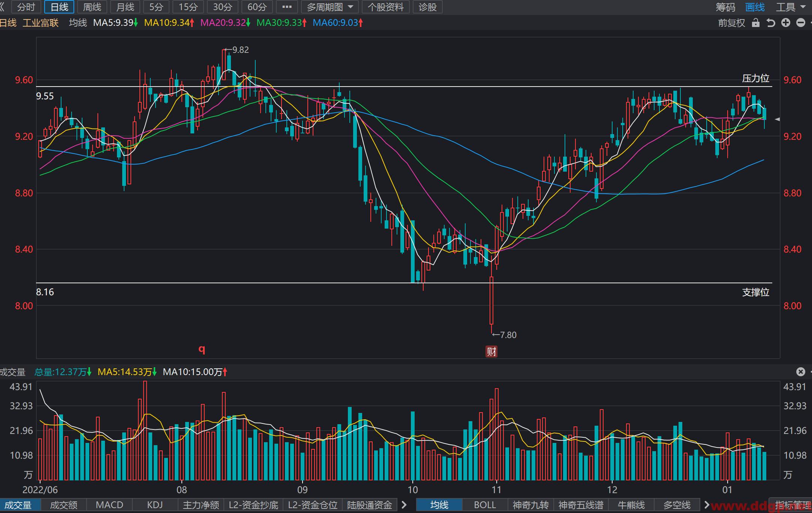The height and width of the screenshot is (513, 812).
Task: Switch to the 分时 intraday view
Action: click(26, 7)
